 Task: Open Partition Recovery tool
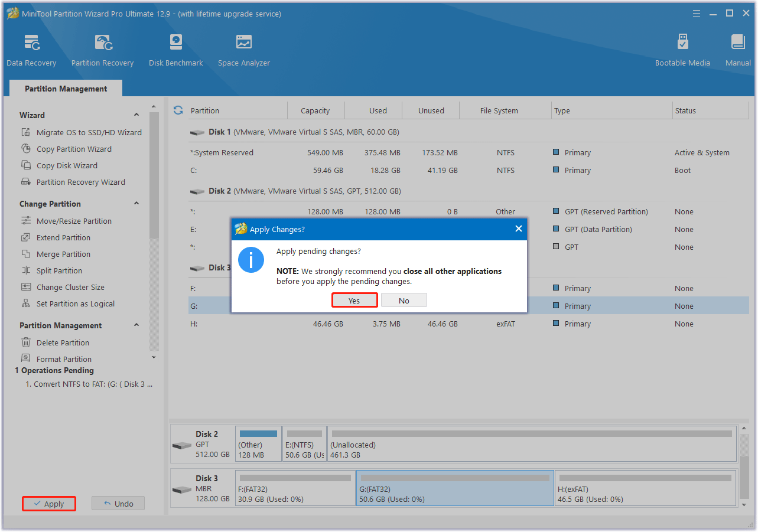(102, 50)
